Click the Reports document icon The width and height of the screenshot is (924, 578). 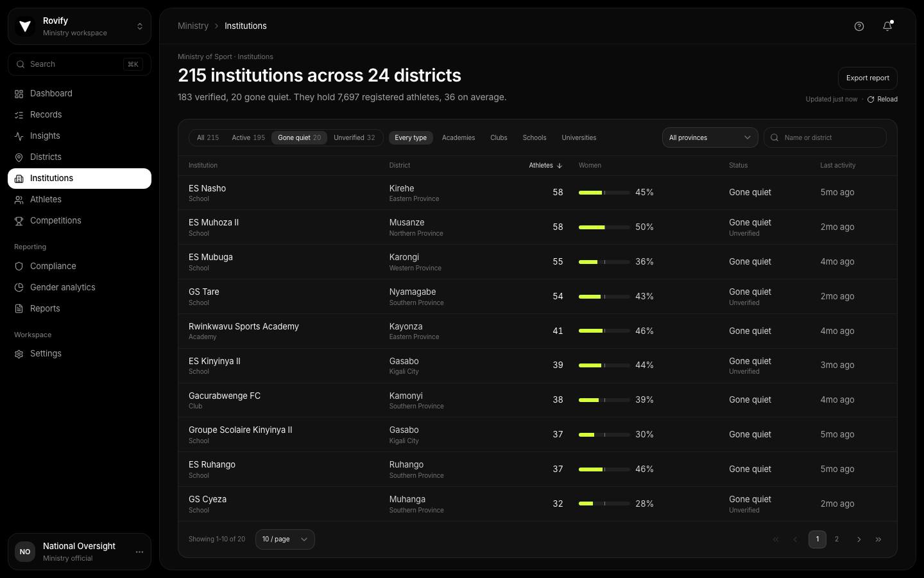pyautogui.click(x=19, y=309)
